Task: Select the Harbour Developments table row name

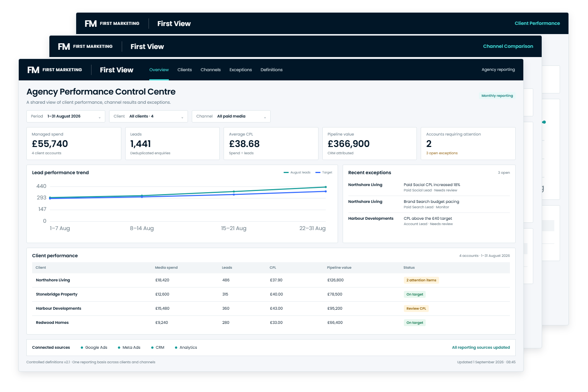Action: pyautogui.click(x=59, y=309)
